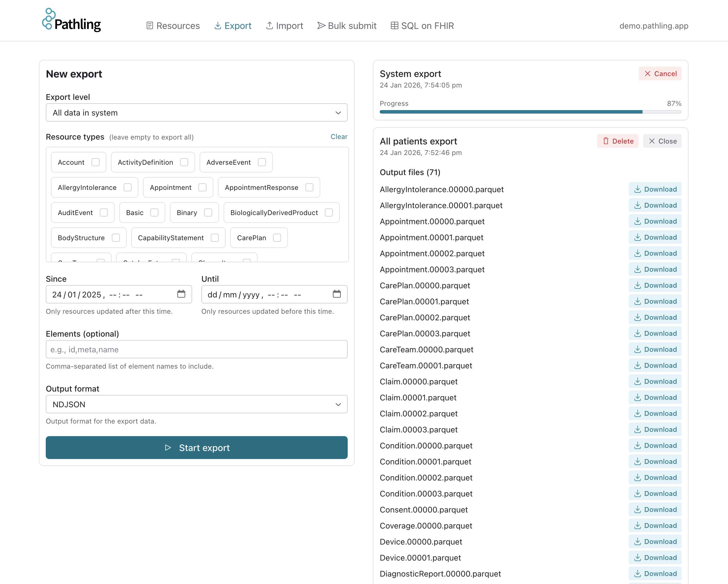Viewport: 728px width, 584px height.
Task: Change NDJSON to another output format
Action: [196, 404]
